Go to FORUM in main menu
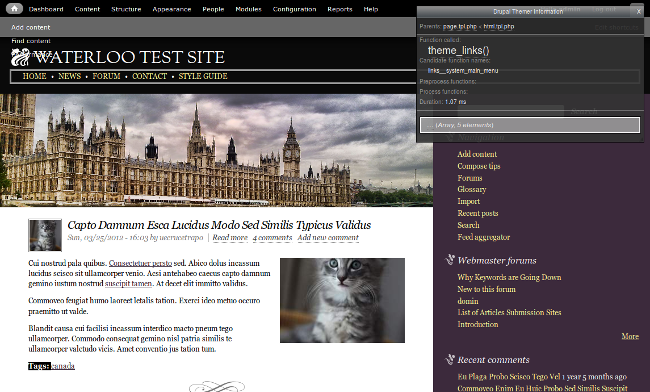 (107, 76)
